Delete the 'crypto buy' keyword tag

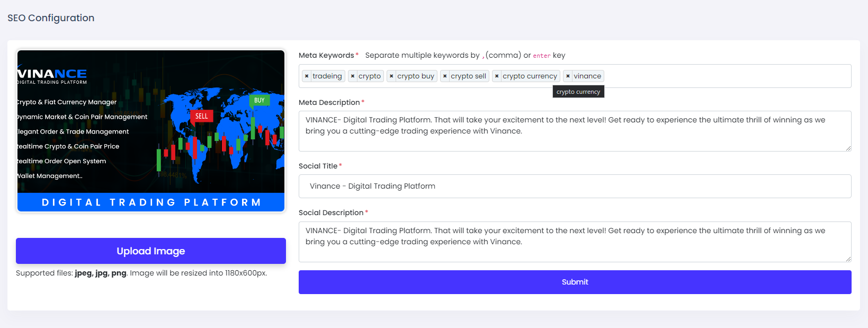391,76
